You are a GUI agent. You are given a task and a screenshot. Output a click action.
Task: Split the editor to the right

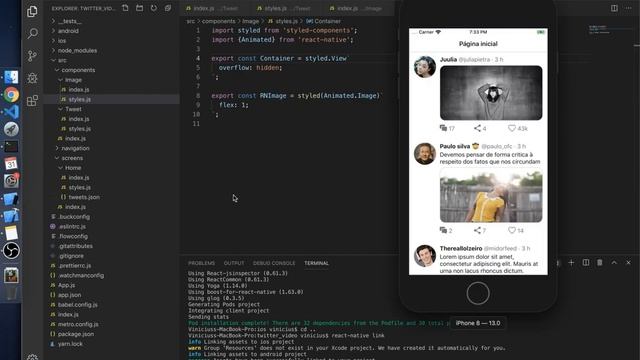[x=614, y=8]
